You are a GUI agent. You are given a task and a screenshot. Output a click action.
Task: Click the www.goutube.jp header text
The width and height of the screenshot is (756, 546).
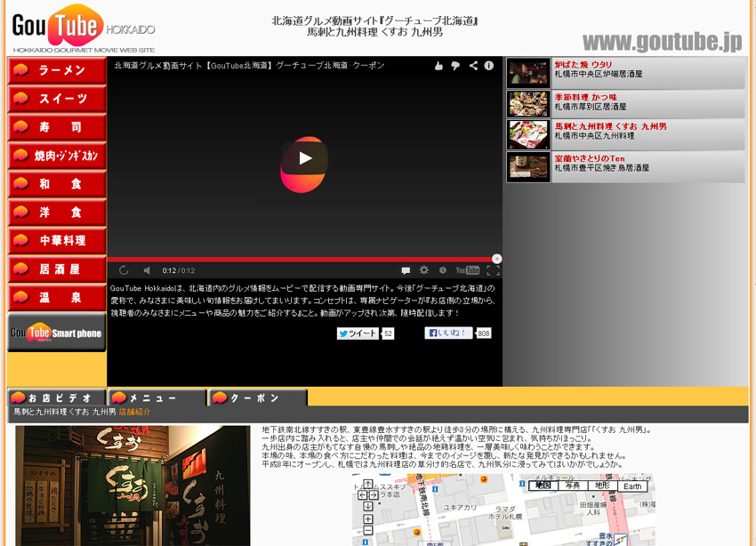663,42
